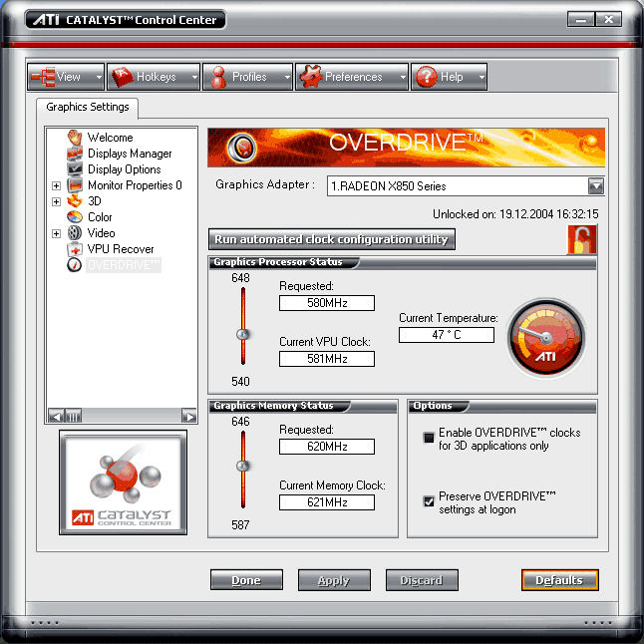
Task: Click the OVERDRIVE clock icon in tree
Action: click(74, 265)
